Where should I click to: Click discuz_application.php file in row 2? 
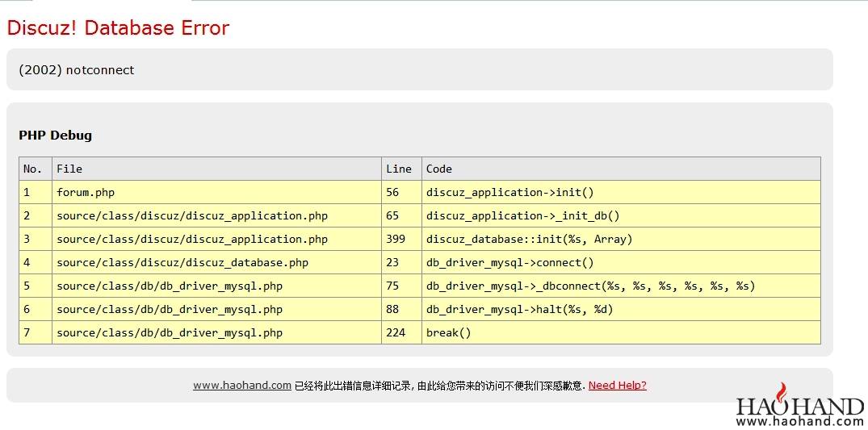point(216,216)
